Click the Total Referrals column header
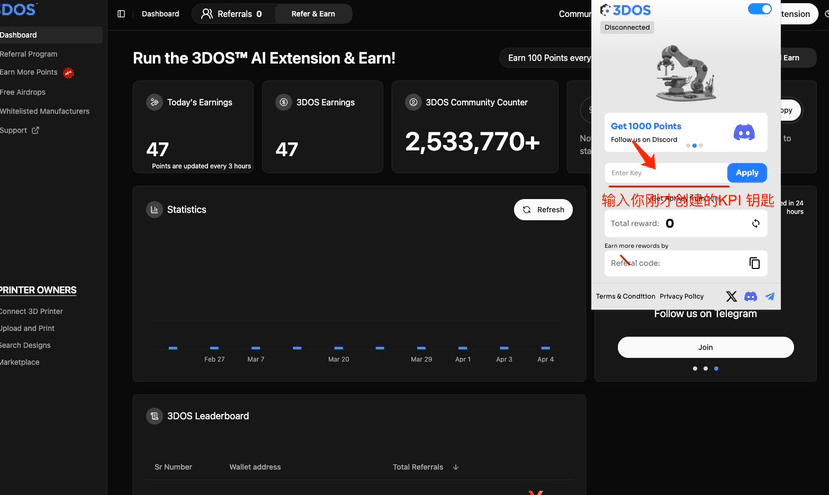Image resolution: width=829 pixels, height=495 pixels. pos(418,467)
